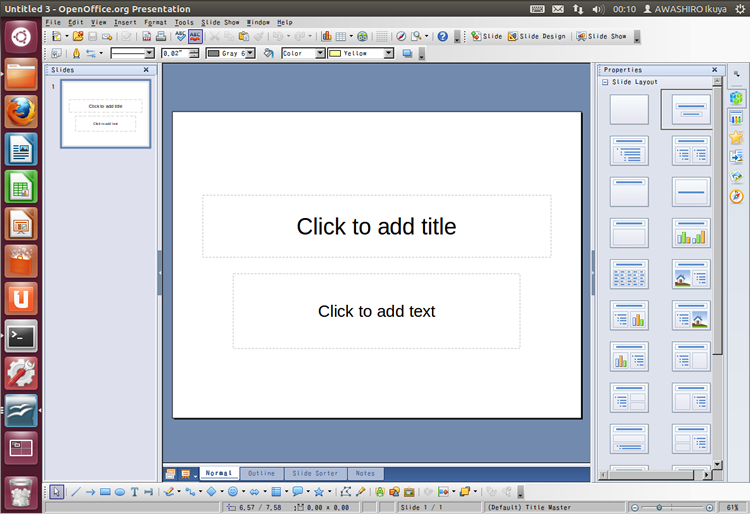Image resolution: width=750 pixels, height=514 pixels.
Task: Choose the Blank Slide layout
Action: tap(629, 109)
